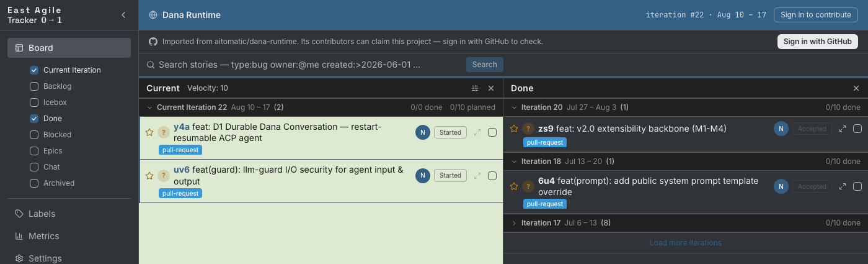Screen dimensions: 868x264
Task: Click owner avatar N on zs9 story
Action: [x=781, y=129]
